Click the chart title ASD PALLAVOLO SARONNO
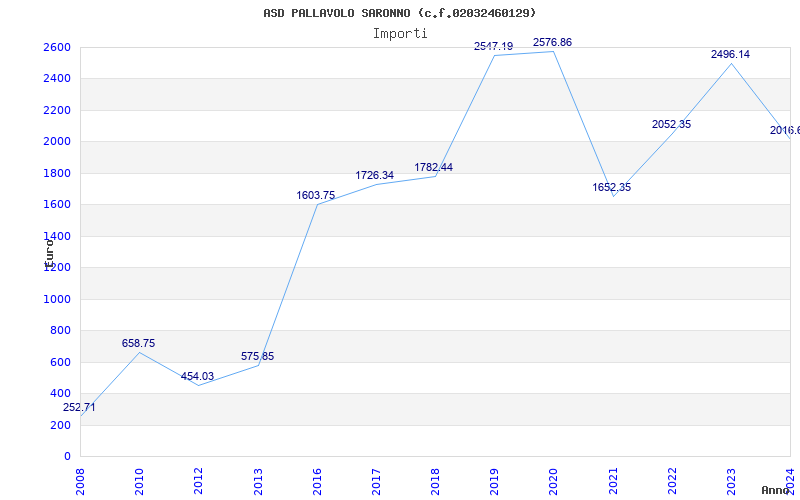The width and height of the screenshot is (800, 500). pos(399,13)
